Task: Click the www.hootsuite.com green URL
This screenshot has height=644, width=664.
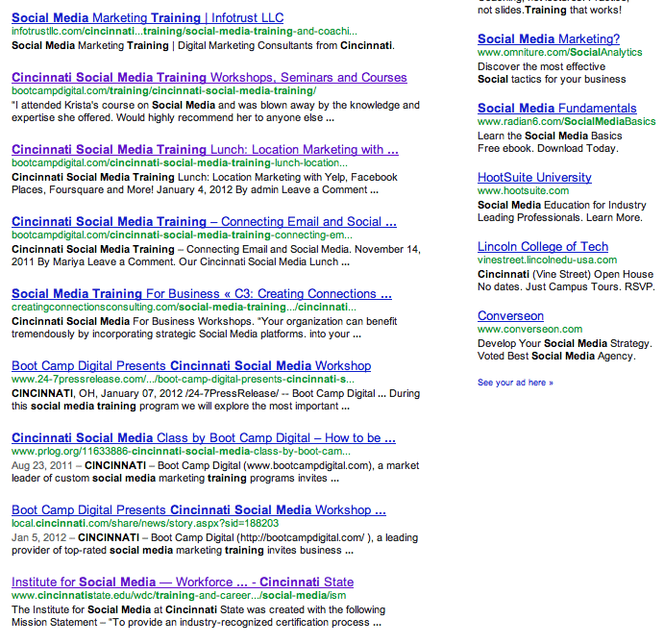Action: tap(525, 190)
